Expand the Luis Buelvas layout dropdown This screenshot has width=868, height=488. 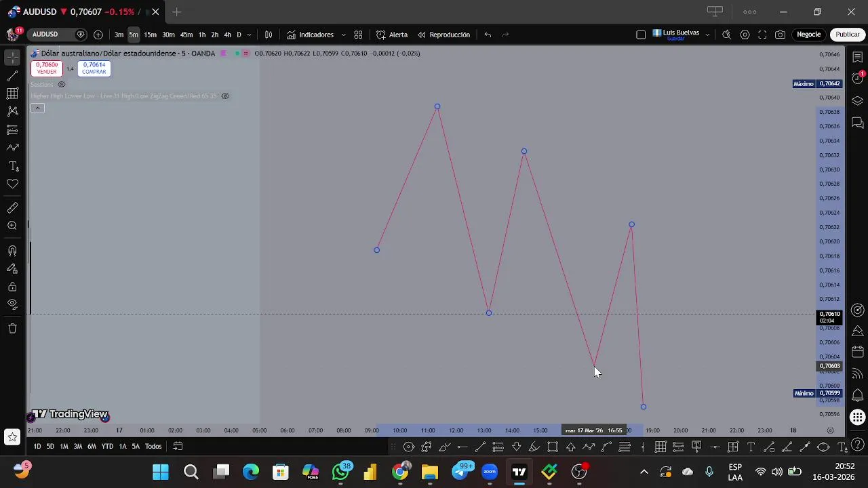click(707, 35)
